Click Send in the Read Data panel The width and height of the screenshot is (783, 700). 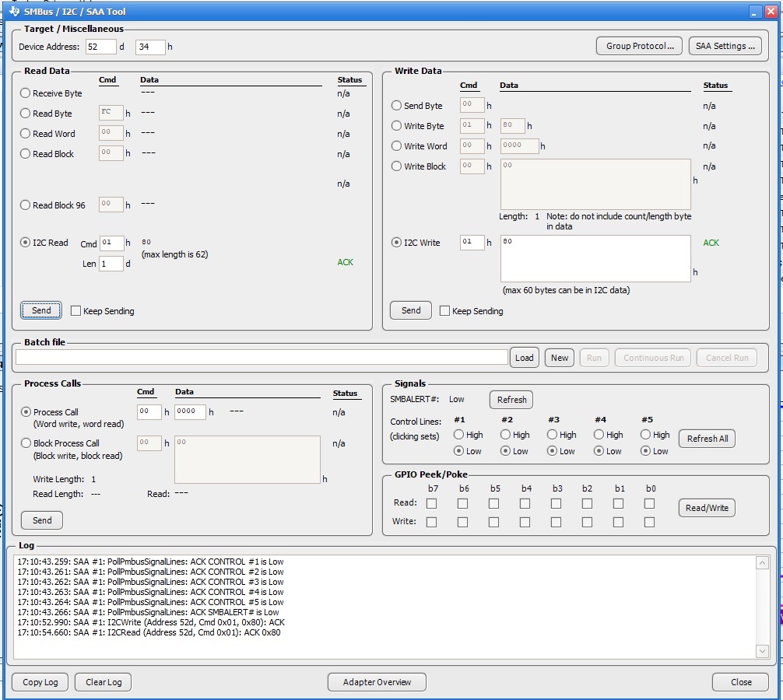41,310
